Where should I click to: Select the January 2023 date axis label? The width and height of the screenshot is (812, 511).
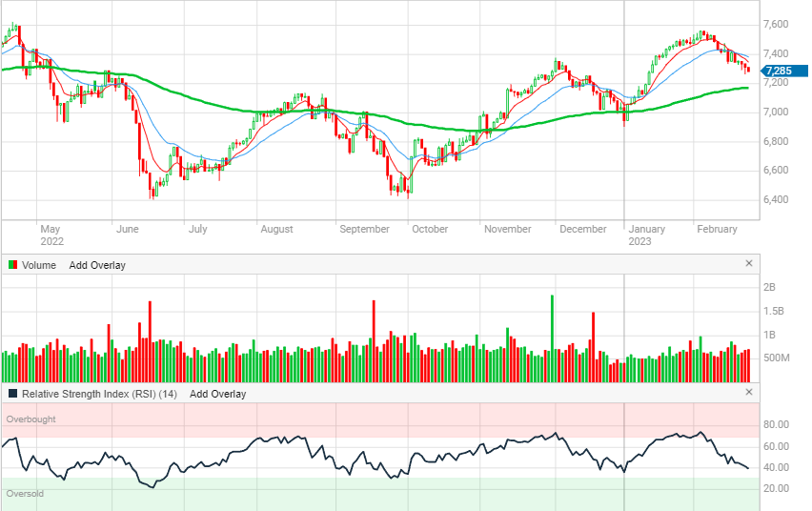coord(646,235)
